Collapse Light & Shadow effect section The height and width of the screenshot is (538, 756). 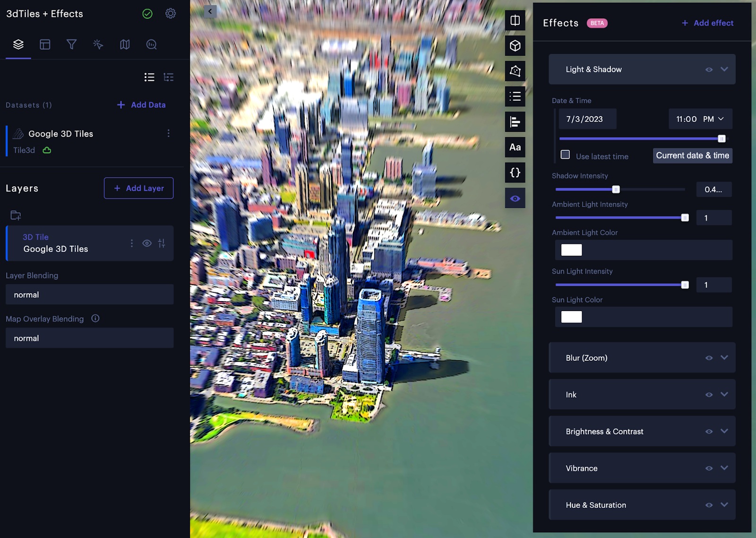coord(724,69)
